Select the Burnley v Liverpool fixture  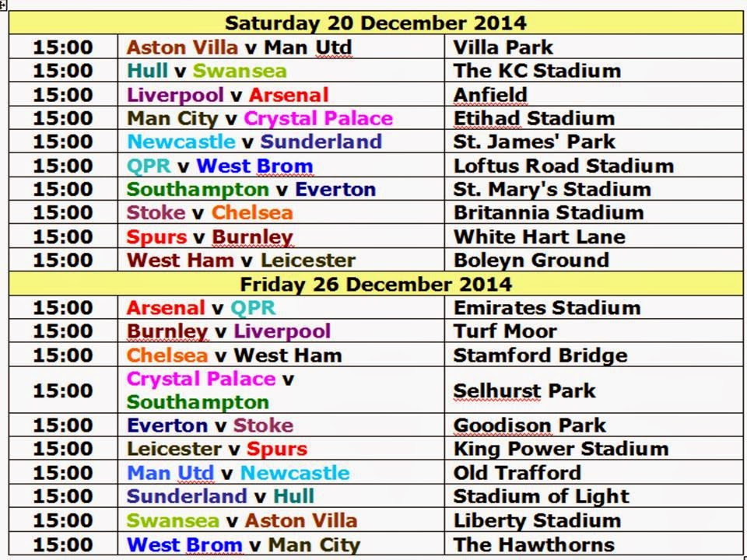[x=229, y=331]
